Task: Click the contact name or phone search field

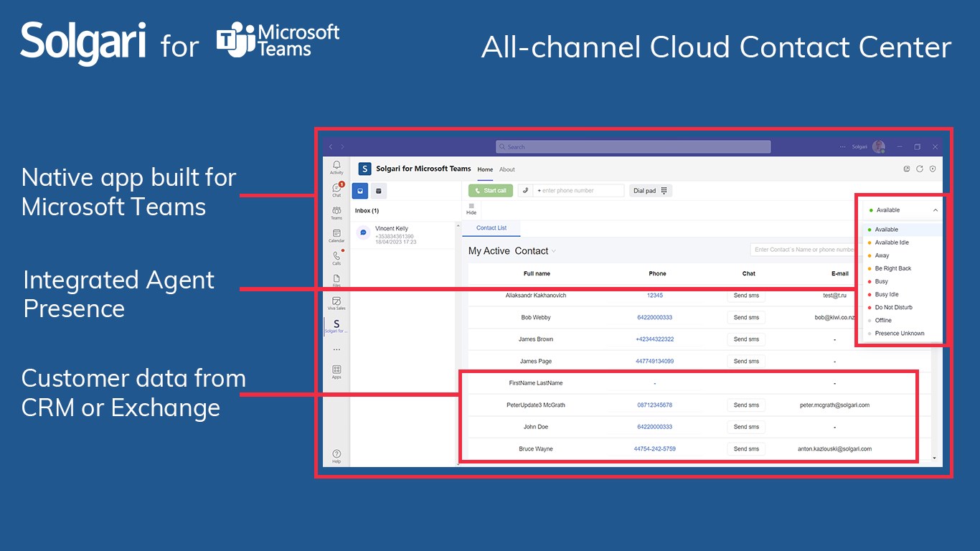Action: pyautogui.click(x=804, y=250)
